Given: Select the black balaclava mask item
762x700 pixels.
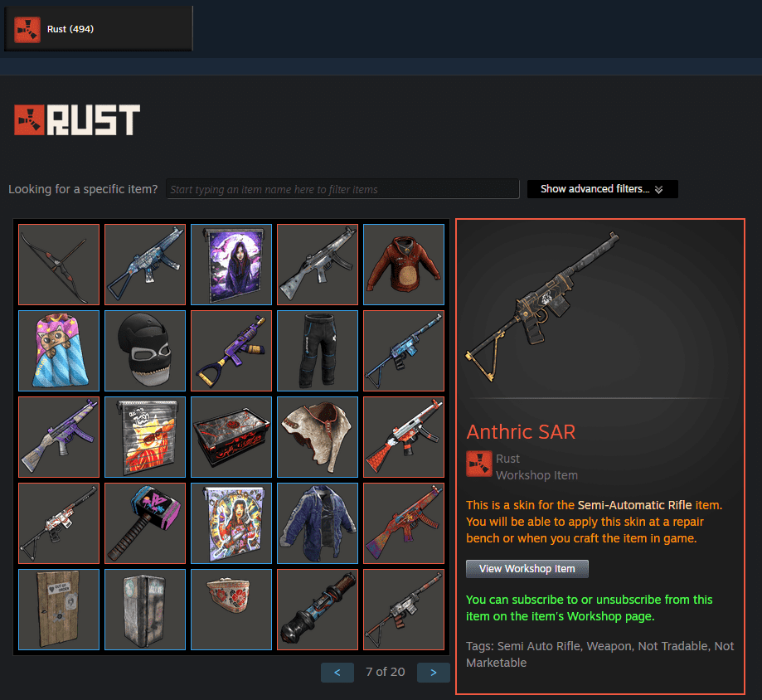Looking at the screenshot, I should click(145, 351).
